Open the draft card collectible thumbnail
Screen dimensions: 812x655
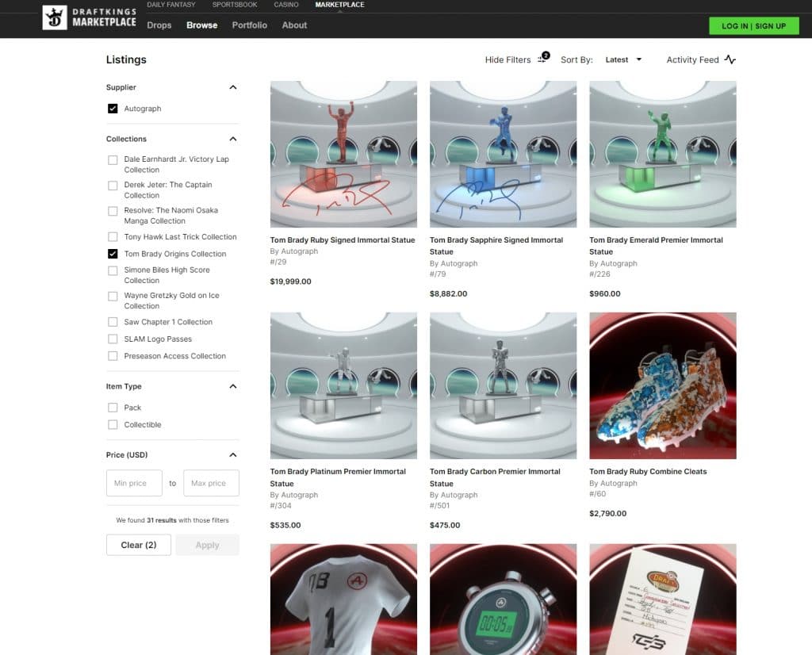pyautogui.click(x=663, y=599)
